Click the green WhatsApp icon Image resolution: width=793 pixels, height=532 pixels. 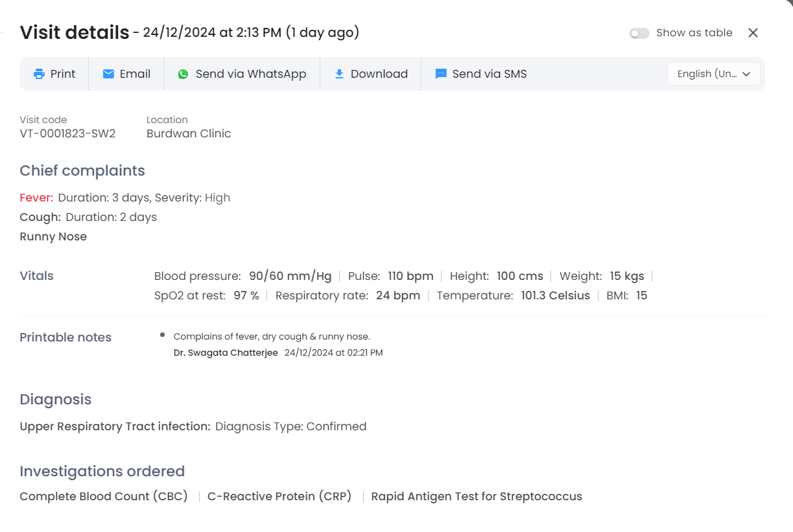(183, 74)
